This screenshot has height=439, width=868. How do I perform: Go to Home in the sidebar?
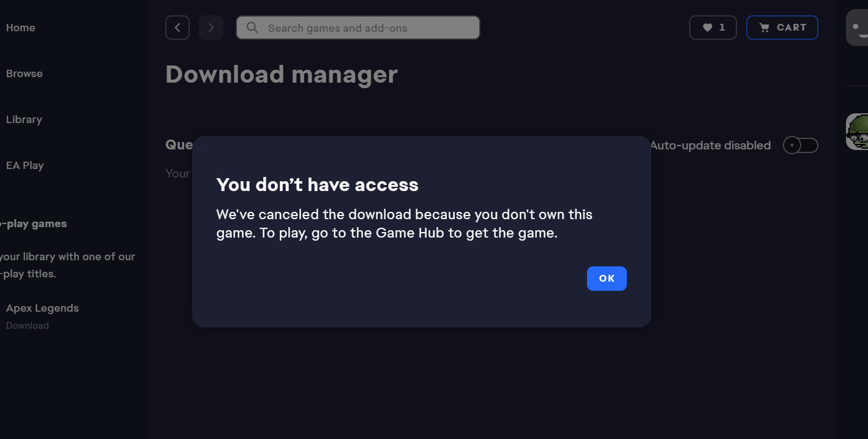(x=21, y=28)
